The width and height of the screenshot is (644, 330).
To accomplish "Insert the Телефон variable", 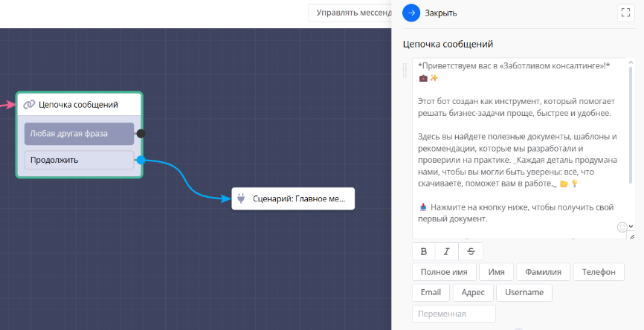I will tap(599, 272).
